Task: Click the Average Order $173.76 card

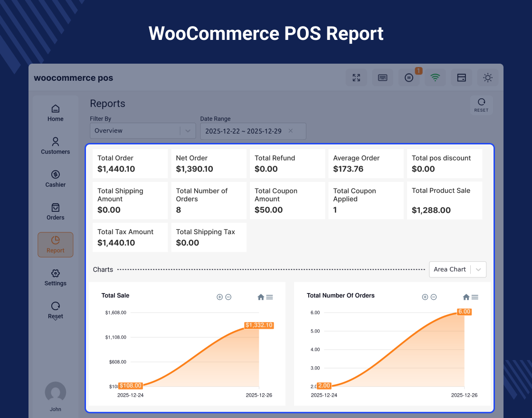Action: [366, 163]
